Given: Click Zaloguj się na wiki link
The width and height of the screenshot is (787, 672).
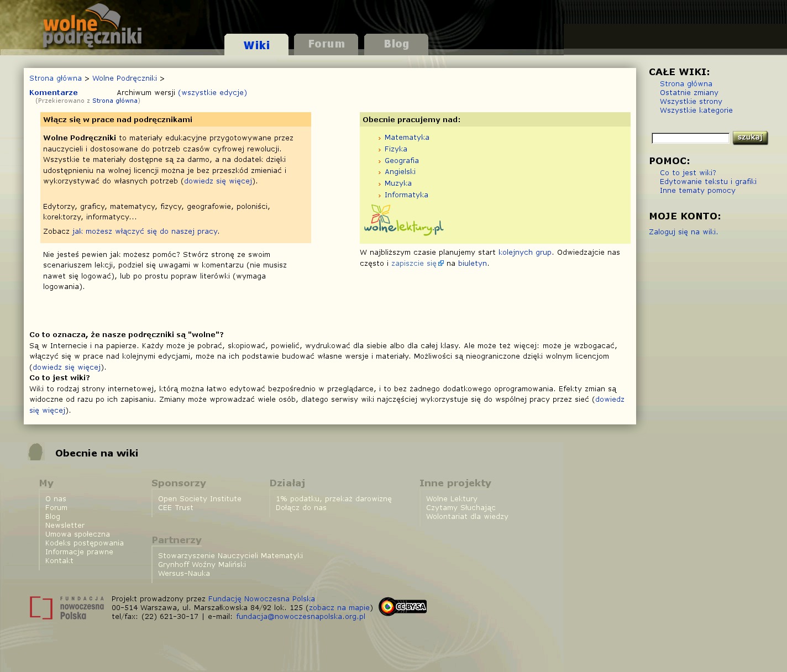Looking at the screenshot, I should pyautogui.click(x=683, y=232).
